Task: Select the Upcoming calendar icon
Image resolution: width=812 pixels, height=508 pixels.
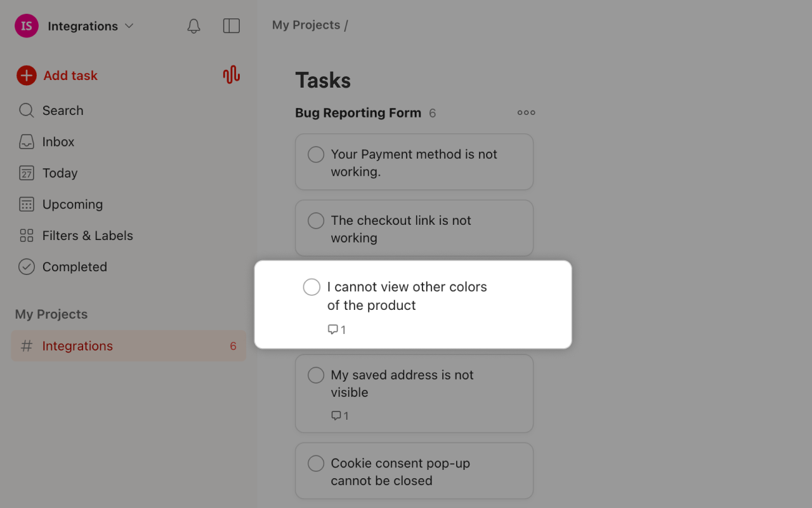Action: tap(27, 204)
